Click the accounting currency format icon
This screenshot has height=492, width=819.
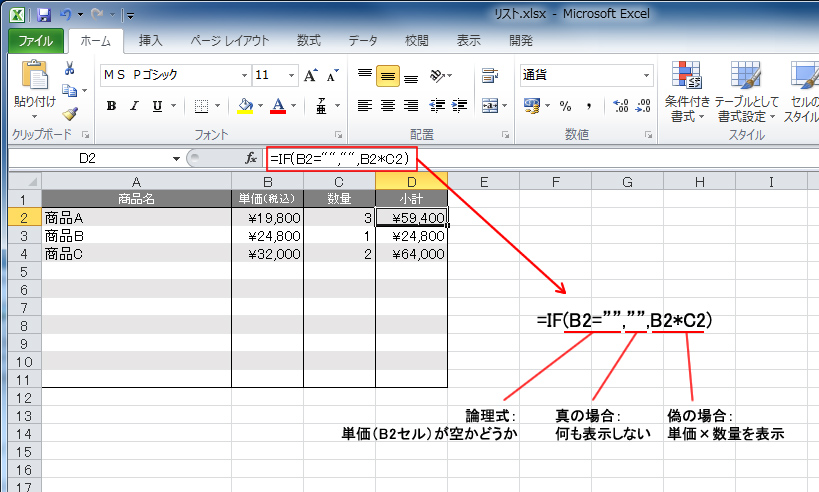point(532,106)
